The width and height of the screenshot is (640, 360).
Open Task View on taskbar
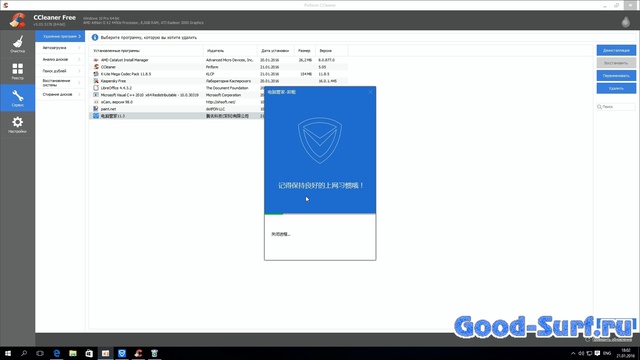[x=40, y=353]
